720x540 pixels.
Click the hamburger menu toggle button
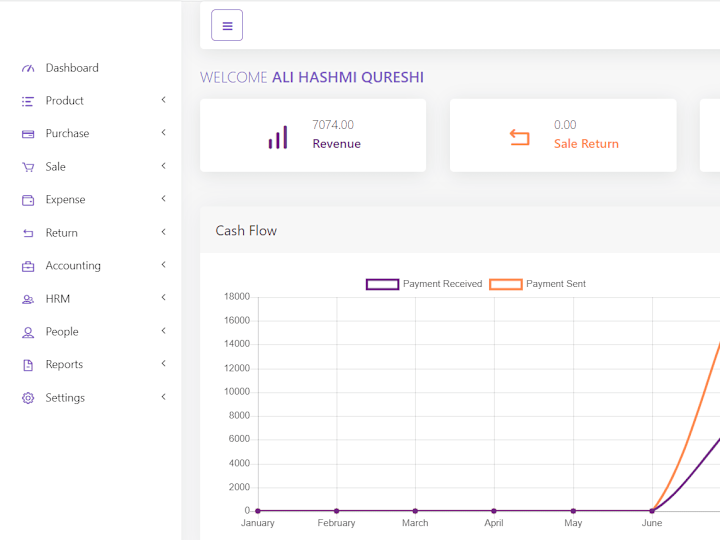coord(227,25)
